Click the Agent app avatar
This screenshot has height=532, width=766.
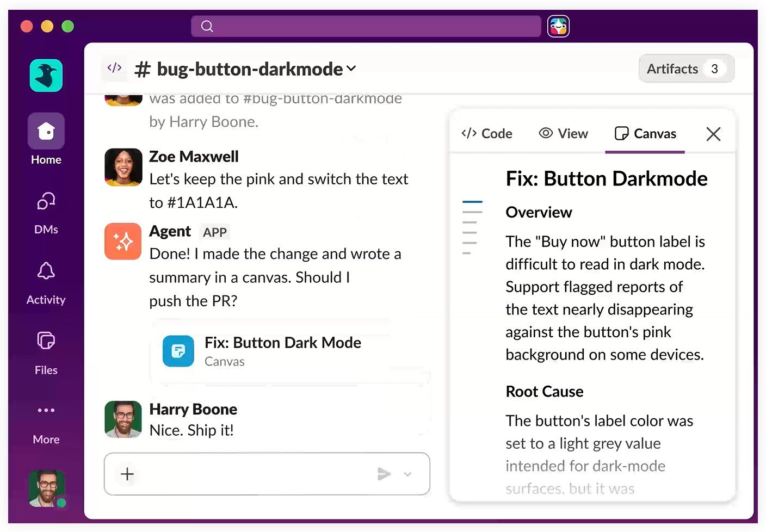123,242
